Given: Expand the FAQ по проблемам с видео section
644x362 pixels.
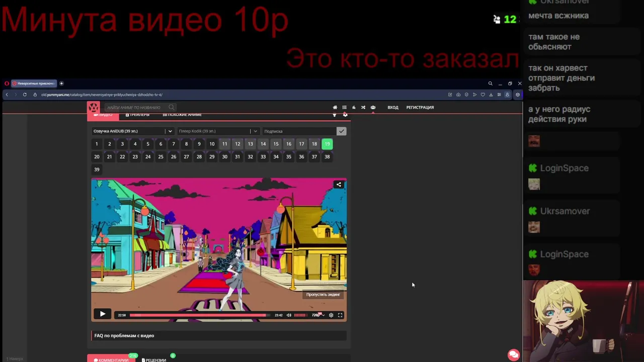Looking at the screenshot, I should click(219, 335).
